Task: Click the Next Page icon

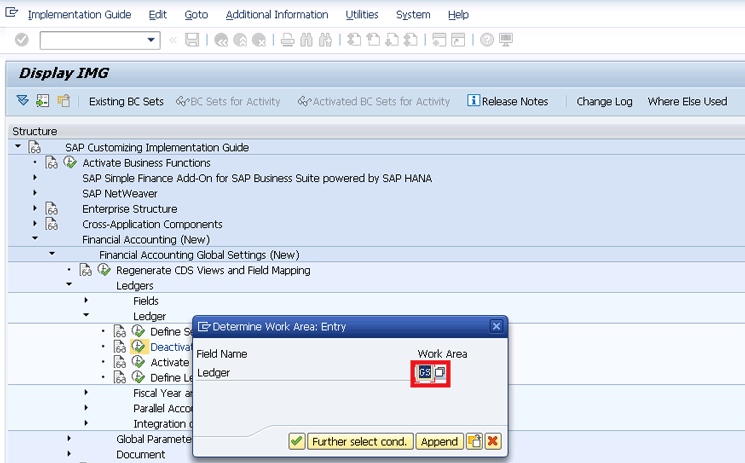Action: [x=392, y=40]
